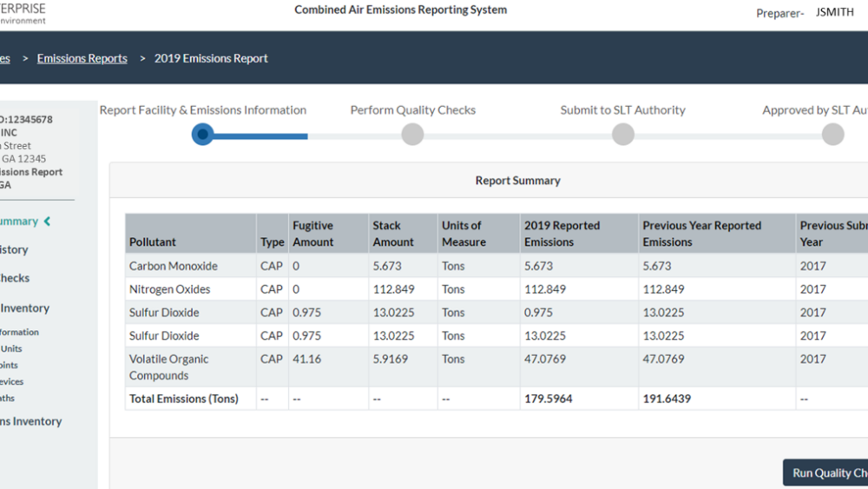Select the Units sub-item in the sidebar
868x489 pixels.
[x=11, y=349]
